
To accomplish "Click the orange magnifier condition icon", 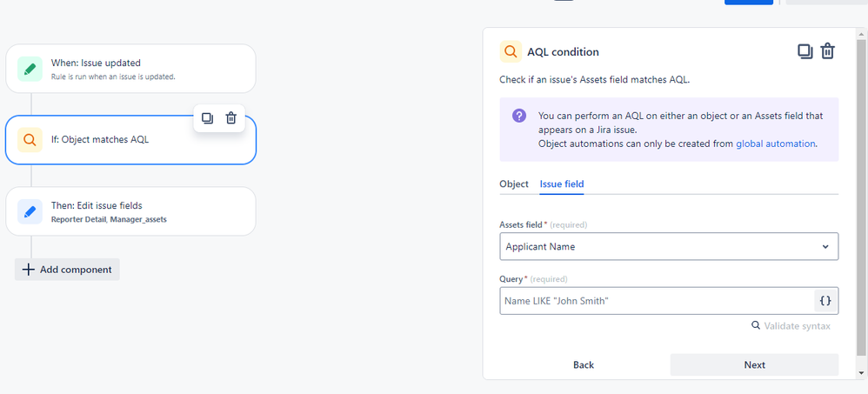I will [x=30, y=139].
